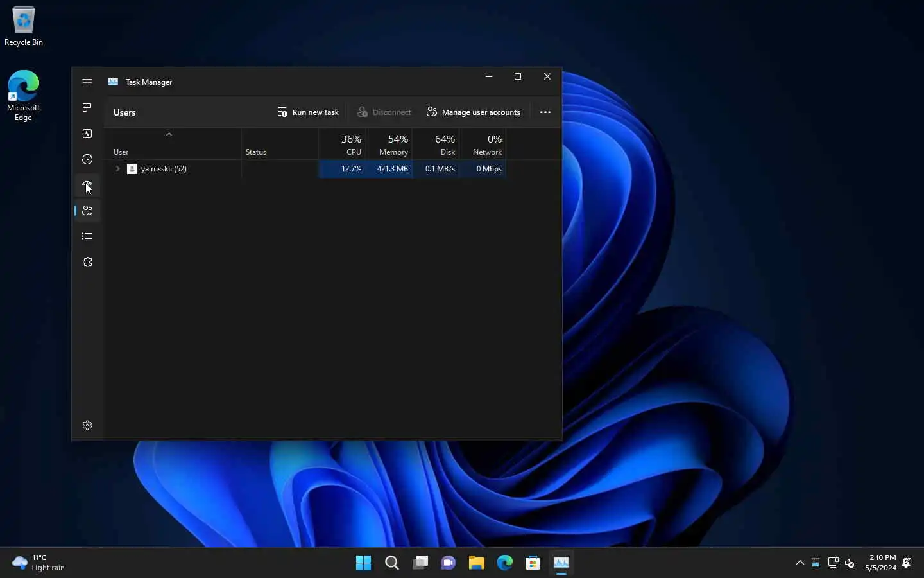Click Run new task button
The width and height of the screenshot is (924, 578).
(308, 112)
